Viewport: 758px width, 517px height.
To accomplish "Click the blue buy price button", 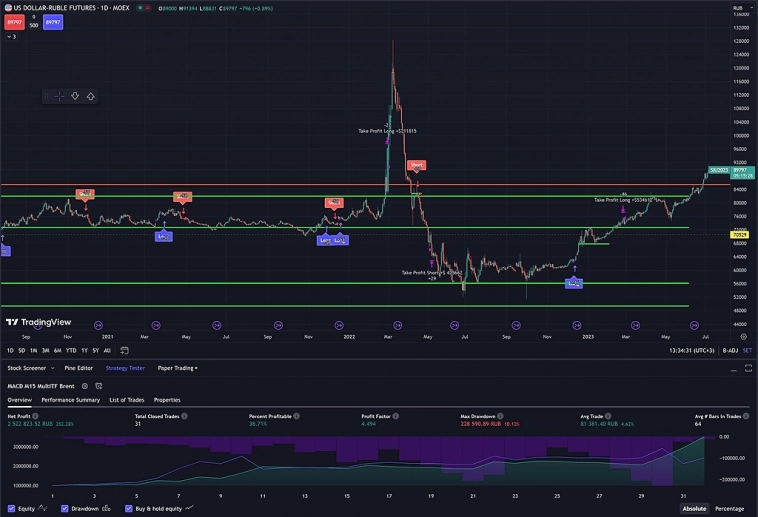I will tap(52, 23).
